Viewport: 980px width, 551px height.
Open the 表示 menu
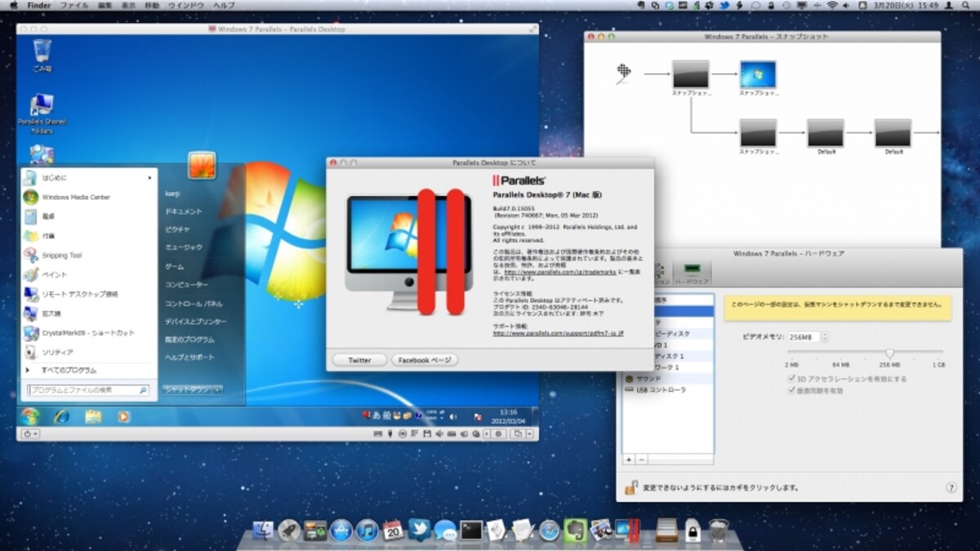click(129, 5)
